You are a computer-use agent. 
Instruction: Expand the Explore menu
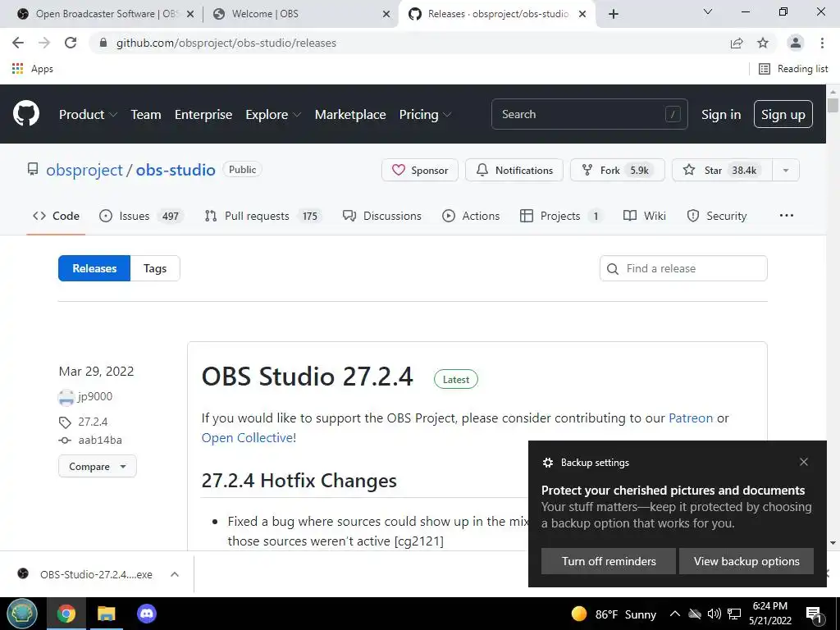click(x=273, y=114)
